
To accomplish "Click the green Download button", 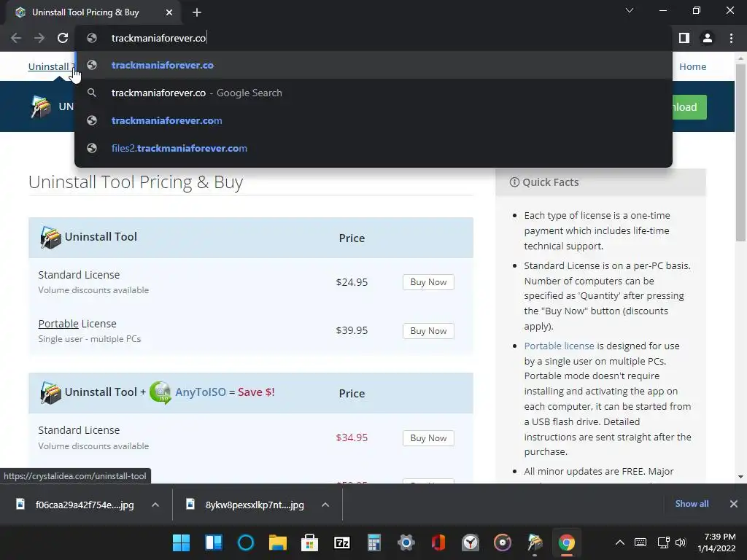I will [x=689, y=107].
